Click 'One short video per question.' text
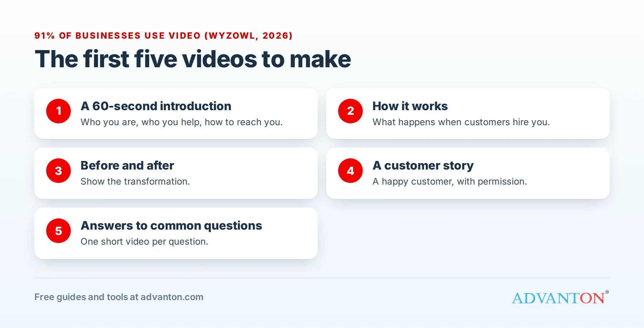This screenshot has width=644, height=328. tap(145, 242)
